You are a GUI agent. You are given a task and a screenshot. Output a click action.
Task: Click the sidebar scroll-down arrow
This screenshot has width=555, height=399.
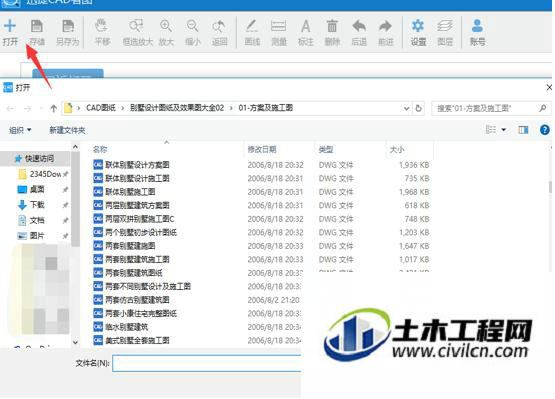tap(75, 342)
